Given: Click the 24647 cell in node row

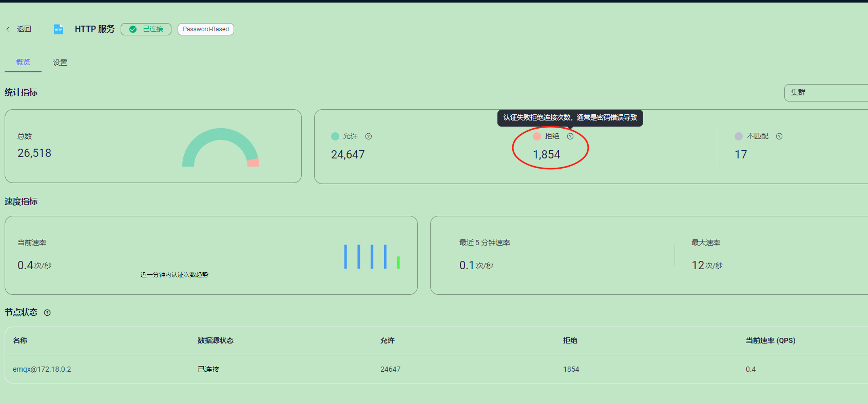Looking at the screenshot, I should click(x=390, y=369).
